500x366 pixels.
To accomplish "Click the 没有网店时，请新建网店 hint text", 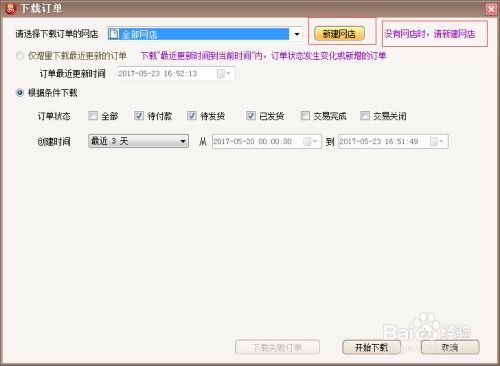I will point(430,34).
